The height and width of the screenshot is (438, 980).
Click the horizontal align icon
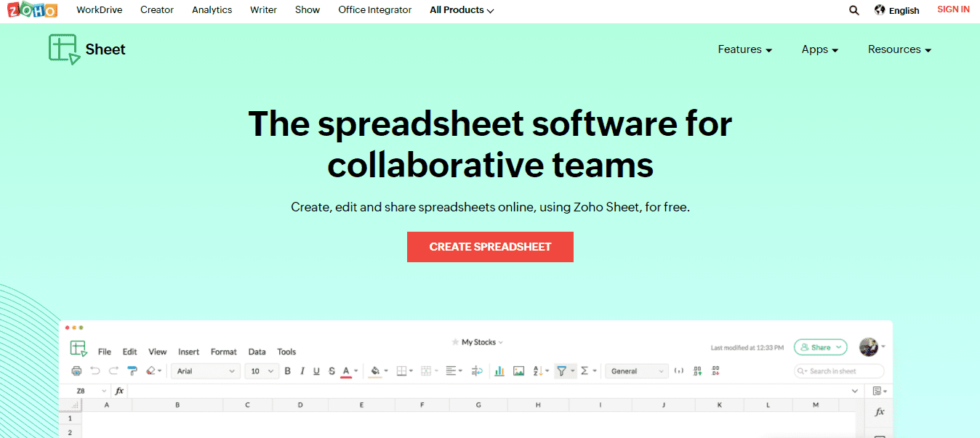pyautogui.click(x=451, y=371)
